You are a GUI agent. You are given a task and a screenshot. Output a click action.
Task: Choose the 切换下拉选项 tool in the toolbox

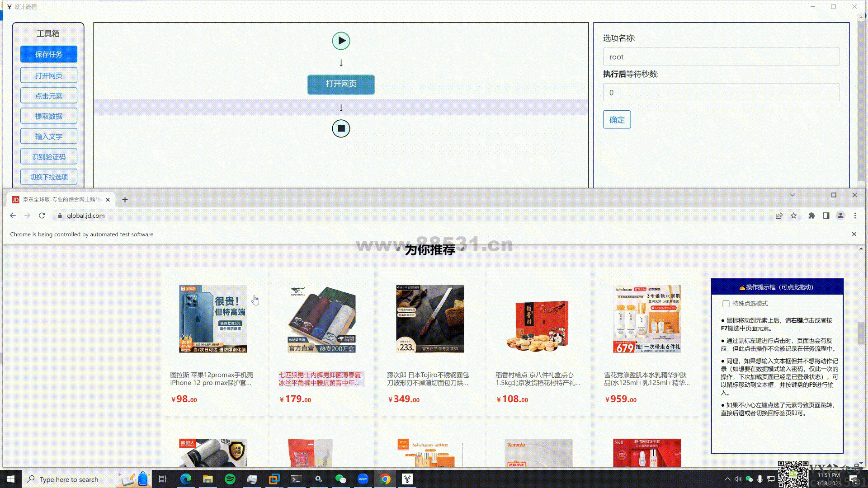(x=49, y=177)
